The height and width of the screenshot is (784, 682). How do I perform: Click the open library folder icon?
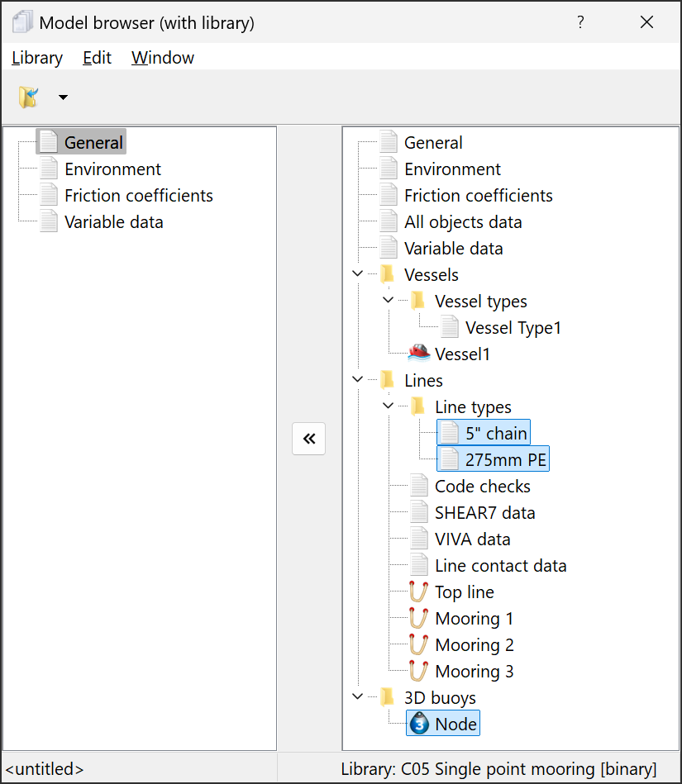[x=29, y=97]
